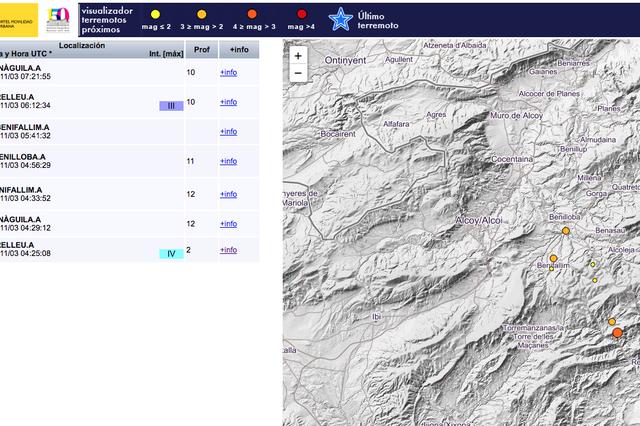Click depth value 11 in Prof column
Viewport: 640px width, 426px height.
pyautogui.click(x=190, y=161)
